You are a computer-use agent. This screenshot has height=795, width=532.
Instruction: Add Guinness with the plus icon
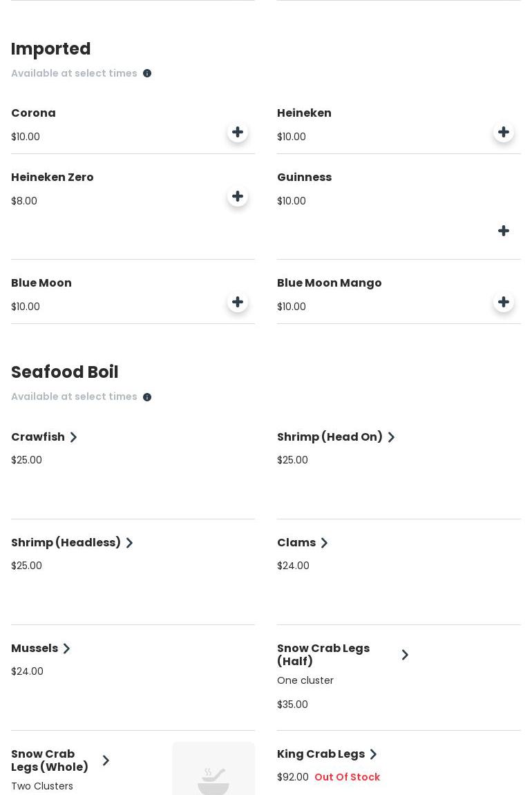click(x=503, y=231)
